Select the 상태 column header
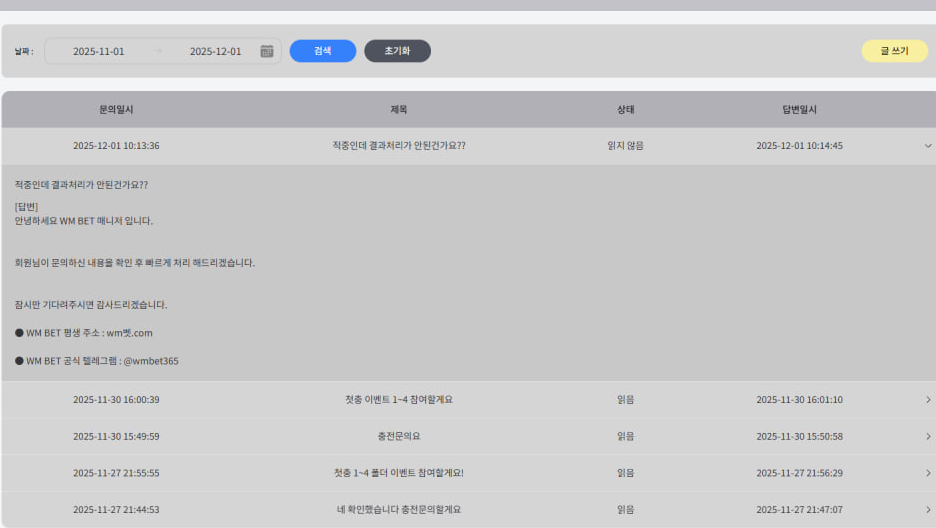936x528 pixels. pyautogui.click(x=625, y=110)
